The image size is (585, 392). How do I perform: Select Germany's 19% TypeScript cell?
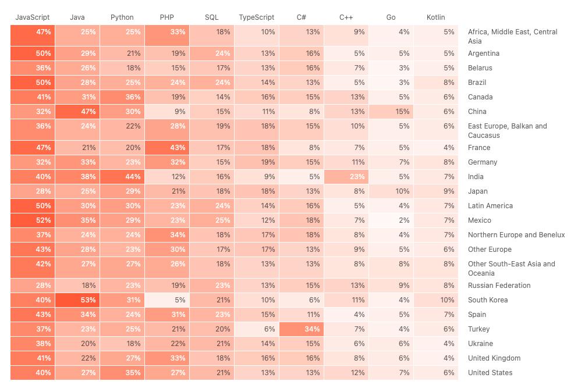coord(257,162)
